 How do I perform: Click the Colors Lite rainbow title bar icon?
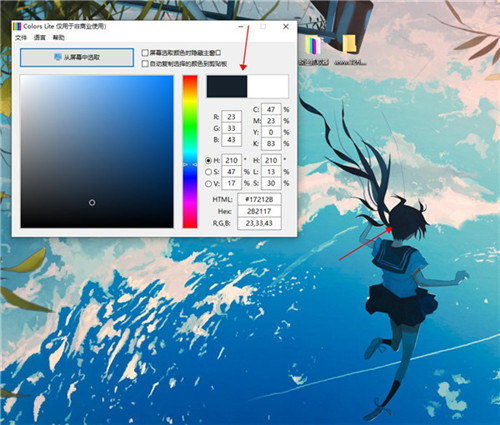tap(17, 26)
